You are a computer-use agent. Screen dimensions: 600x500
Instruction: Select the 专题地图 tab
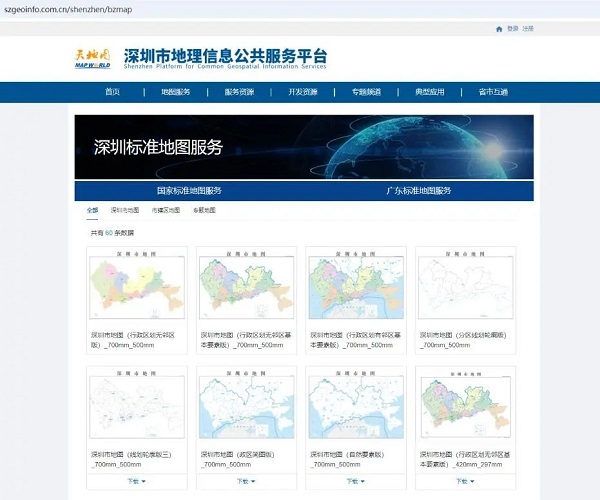tap(204, 211)
